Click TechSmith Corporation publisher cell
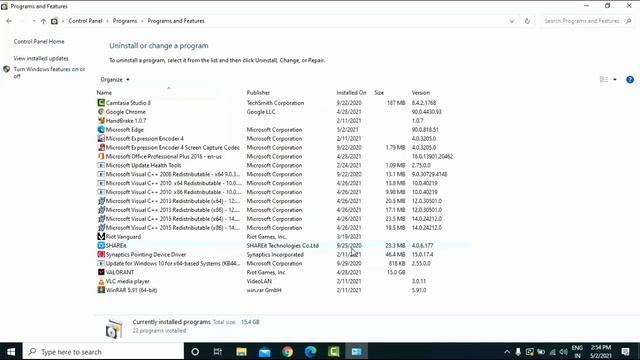640x360 pixels. (275, 103)
